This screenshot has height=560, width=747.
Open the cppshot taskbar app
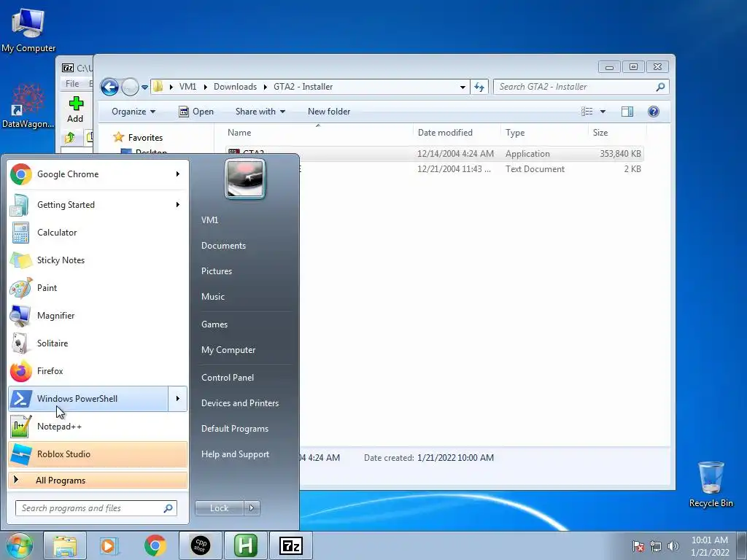[201, 545]
